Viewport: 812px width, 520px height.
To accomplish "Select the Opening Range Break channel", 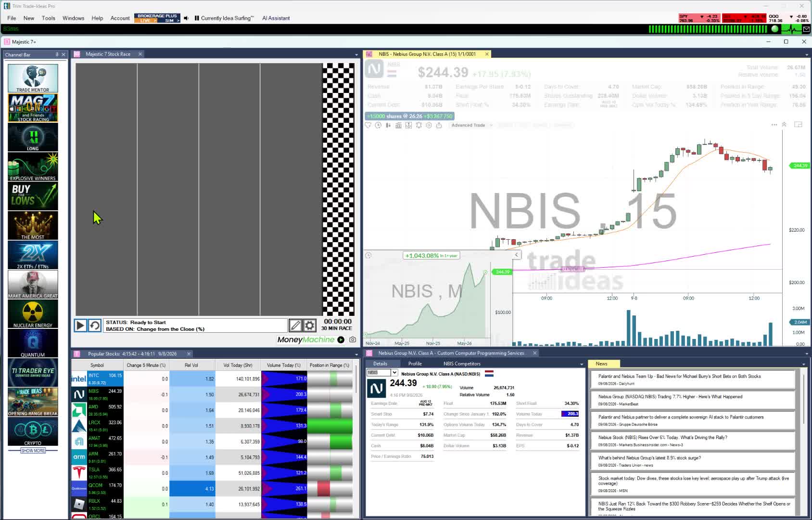I will coord(33,402).
